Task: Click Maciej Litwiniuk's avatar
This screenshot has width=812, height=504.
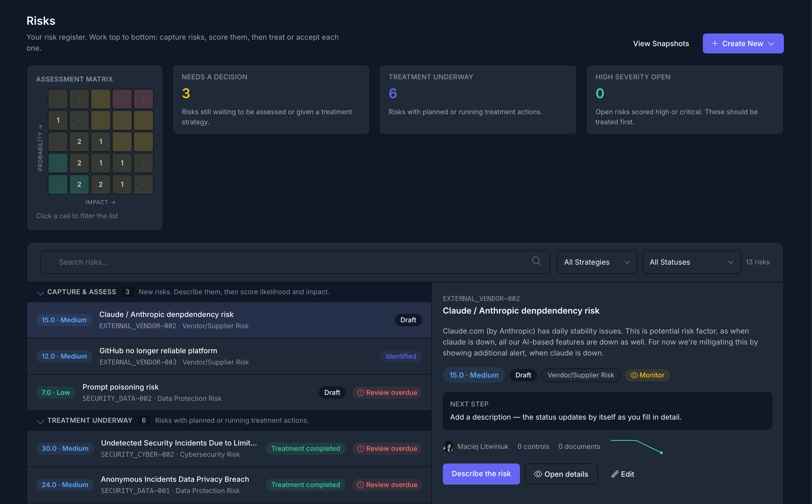Action: tap(448, 447)
